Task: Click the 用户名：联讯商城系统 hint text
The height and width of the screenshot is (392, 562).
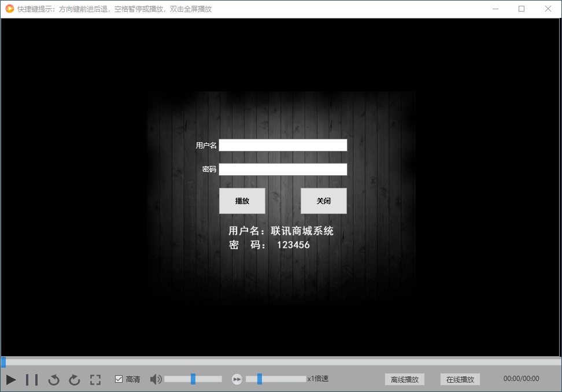Action: [281, 231]
